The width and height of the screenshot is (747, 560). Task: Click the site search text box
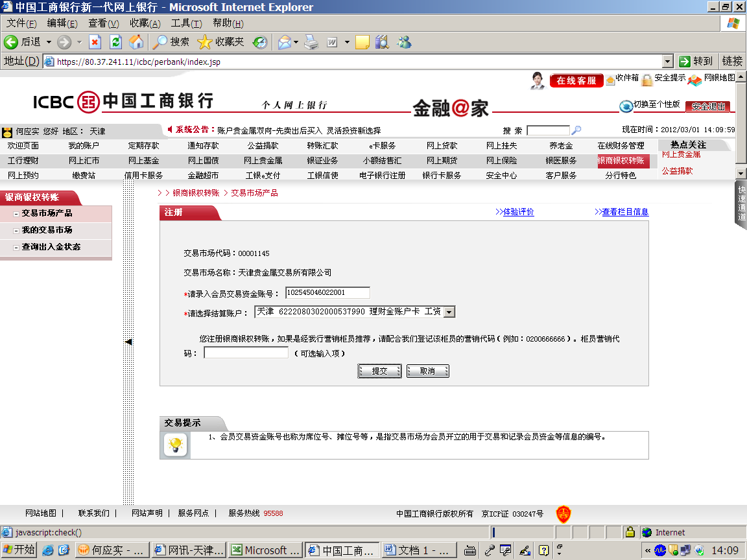[x=548, y=130]
